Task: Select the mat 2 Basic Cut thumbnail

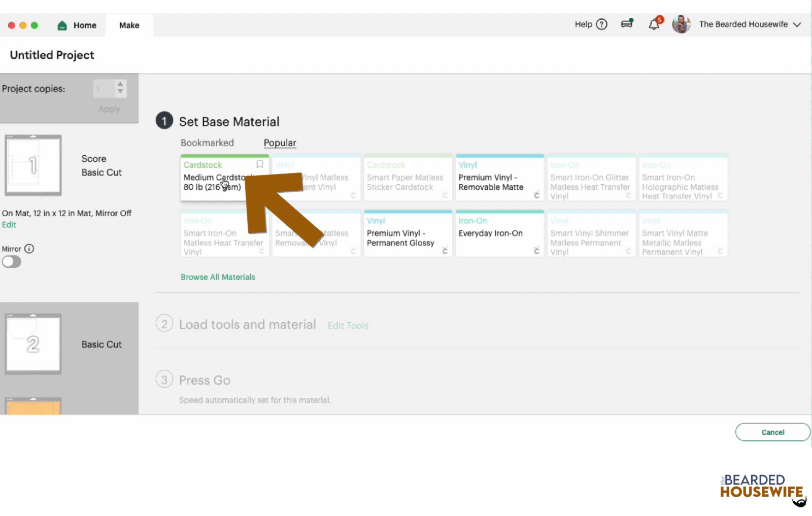Action: pos(33,343)
